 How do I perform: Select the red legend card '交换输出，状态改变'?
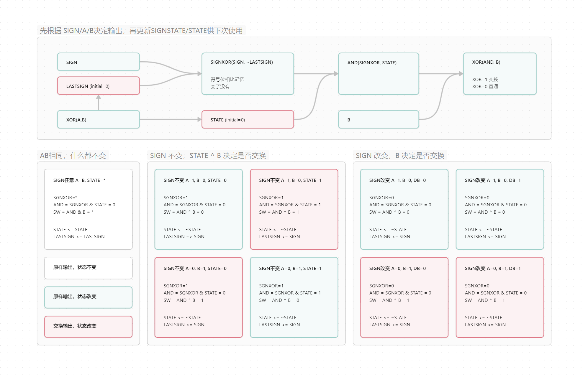click(88, 326)
